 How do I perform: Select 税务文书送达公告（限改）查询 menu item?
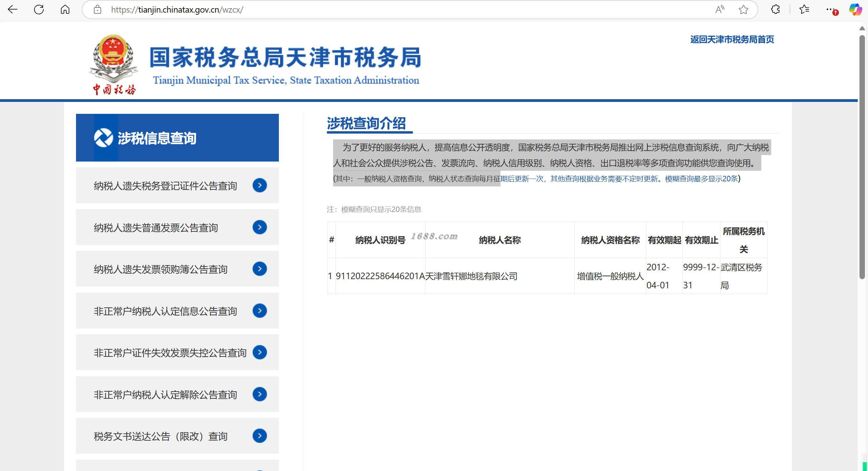161,436
